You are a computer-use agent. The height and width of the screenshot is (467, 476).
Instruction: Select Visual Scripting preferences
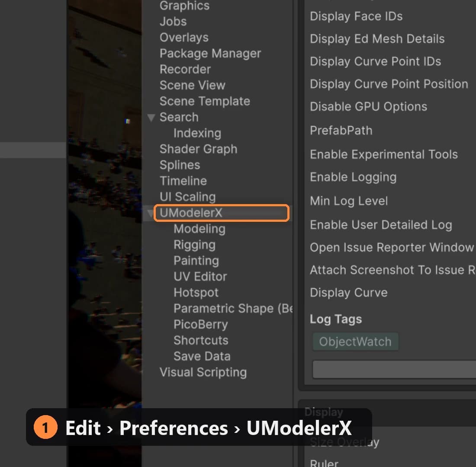point(203,372)
